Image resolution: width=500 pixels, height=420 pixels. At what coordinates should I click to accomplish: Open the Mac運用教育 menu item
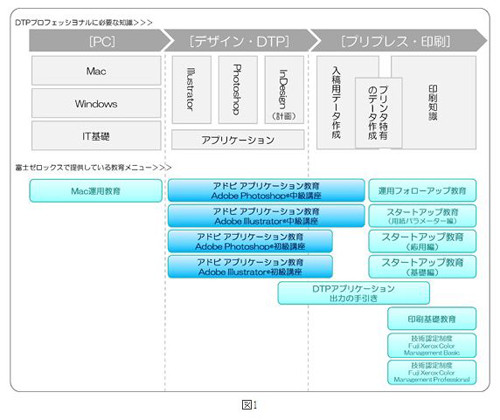click(x=96, y=191)
